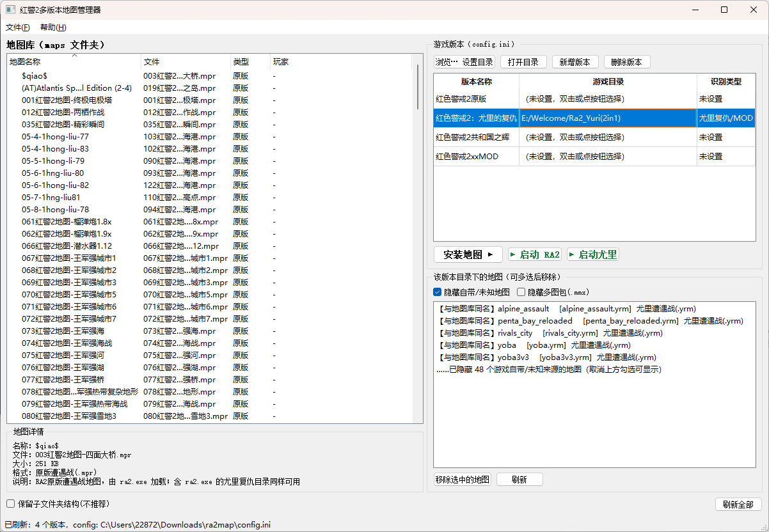
Task: Open the 安装地图 dropdown button
Action: tap(468, 254)
